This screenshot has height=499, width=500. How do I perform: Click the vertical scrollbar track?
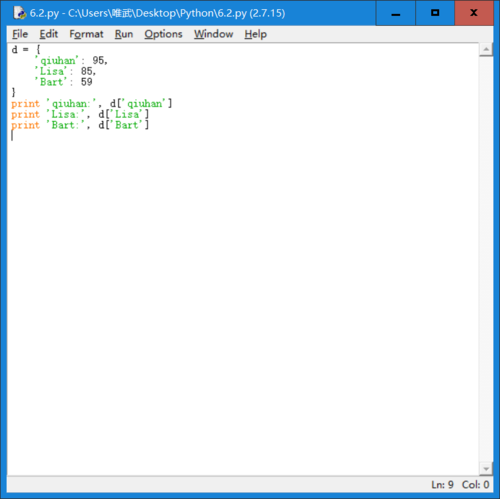[x=486, y=259]
